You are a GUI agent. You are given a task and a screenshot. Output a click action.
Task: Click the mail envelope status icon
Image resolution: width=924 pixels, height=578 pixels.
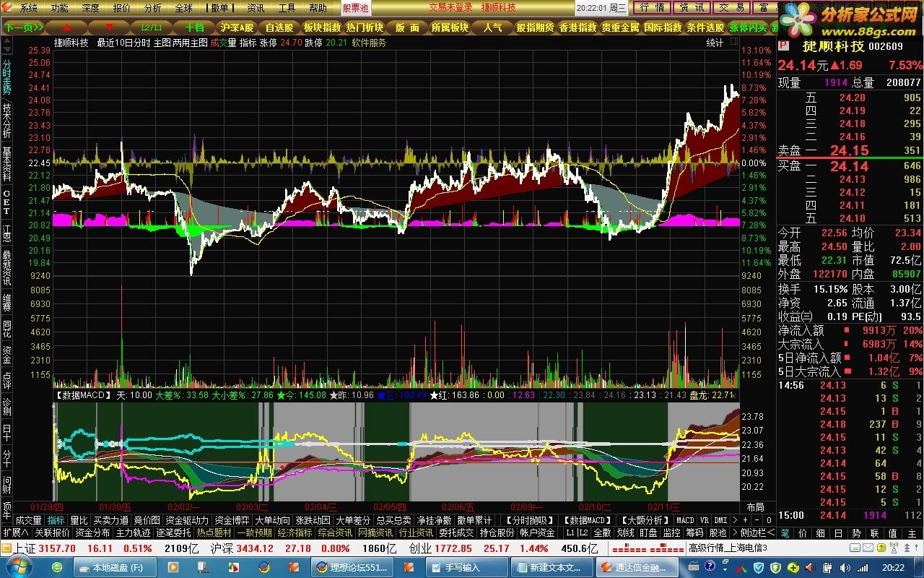point(868,548)
